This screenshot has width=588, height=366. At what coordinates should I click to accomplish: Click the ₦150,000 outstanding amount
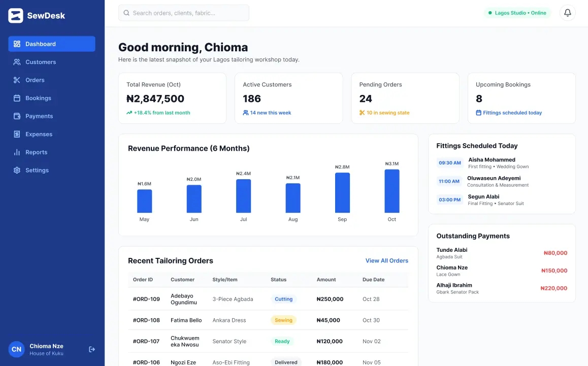pos(554,271)
